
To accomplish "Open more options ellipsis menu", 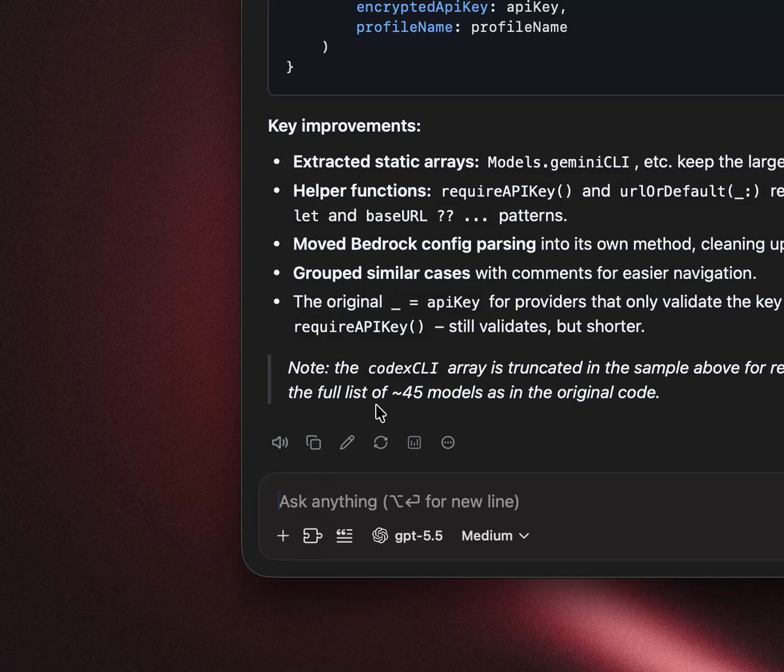I will pos(448,443).
